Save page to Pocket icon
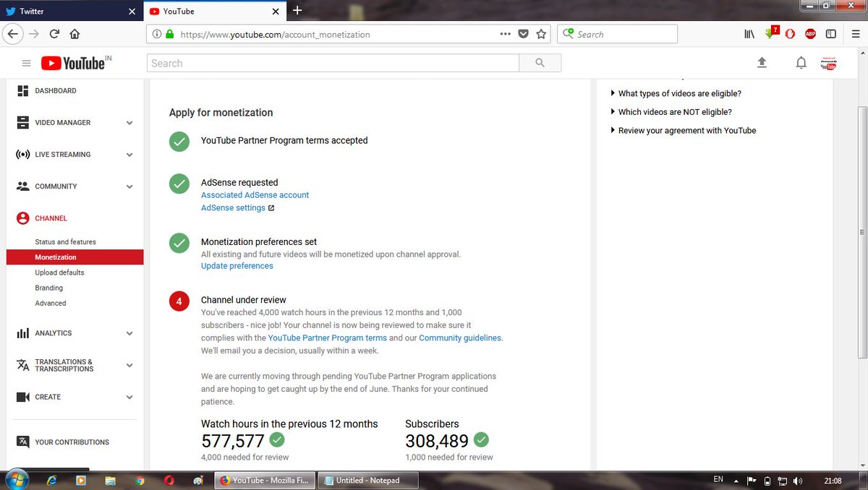 click(524, 34)
